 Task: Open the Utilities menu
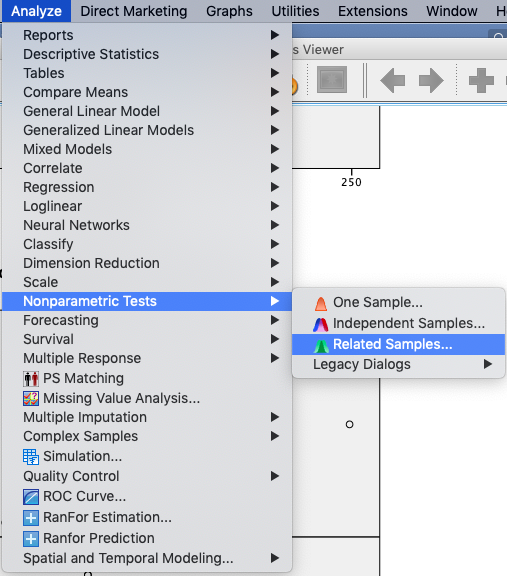click(x=295, y=11)
